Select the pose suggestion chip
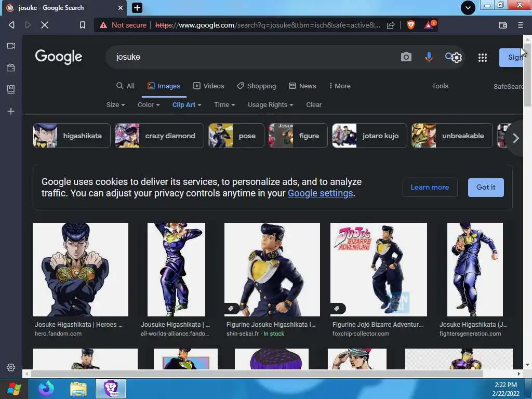The width and height of the screenshot is (532, 399). tap(236, 136)
